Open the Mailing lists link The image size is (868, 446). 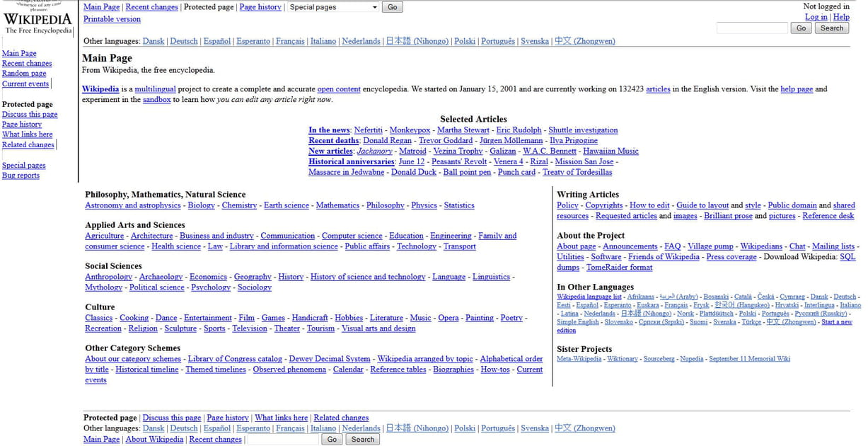(833, 246)
